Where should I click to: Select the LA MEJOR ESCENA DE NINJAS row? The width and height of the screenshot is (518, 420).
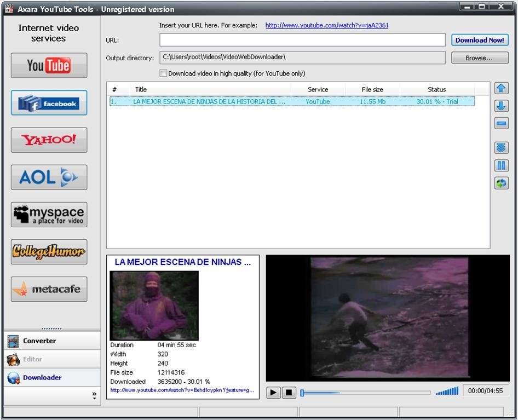[292, 101]
